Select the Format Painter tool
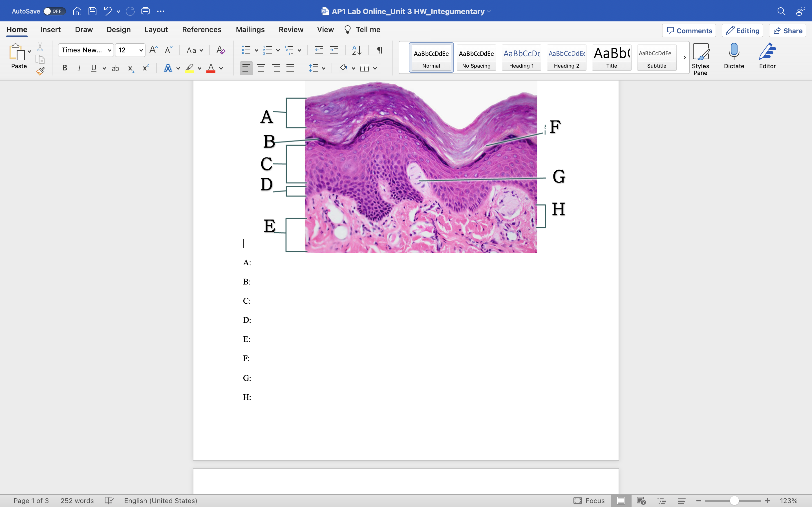 40,71
